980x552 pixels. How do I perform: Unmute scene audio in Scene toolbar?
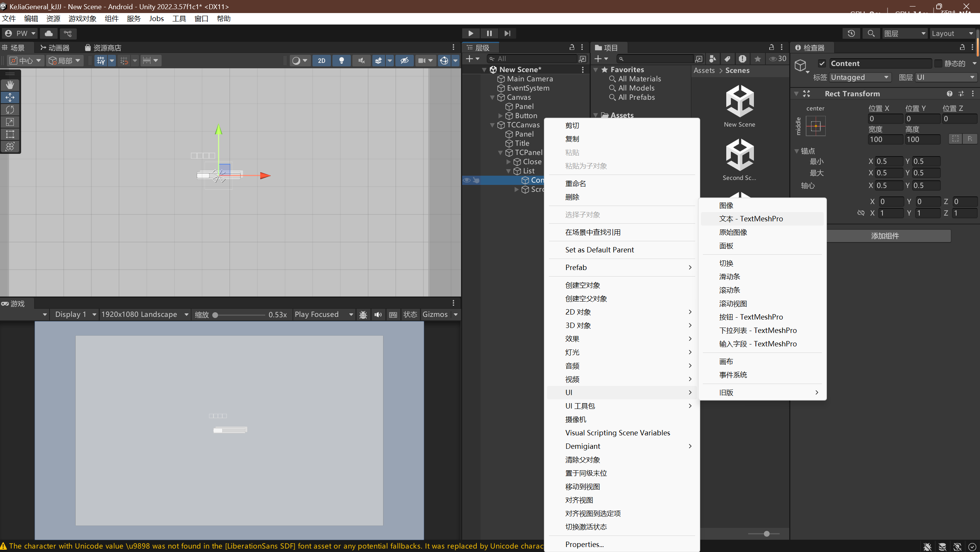[x=361, y=61]
